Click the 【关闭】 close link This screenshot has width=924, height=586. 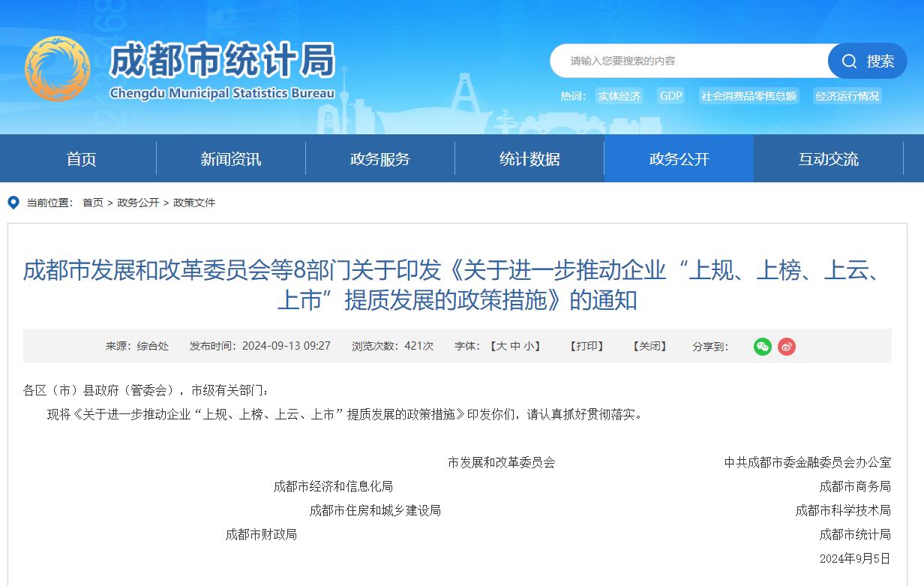pos(649,347)
